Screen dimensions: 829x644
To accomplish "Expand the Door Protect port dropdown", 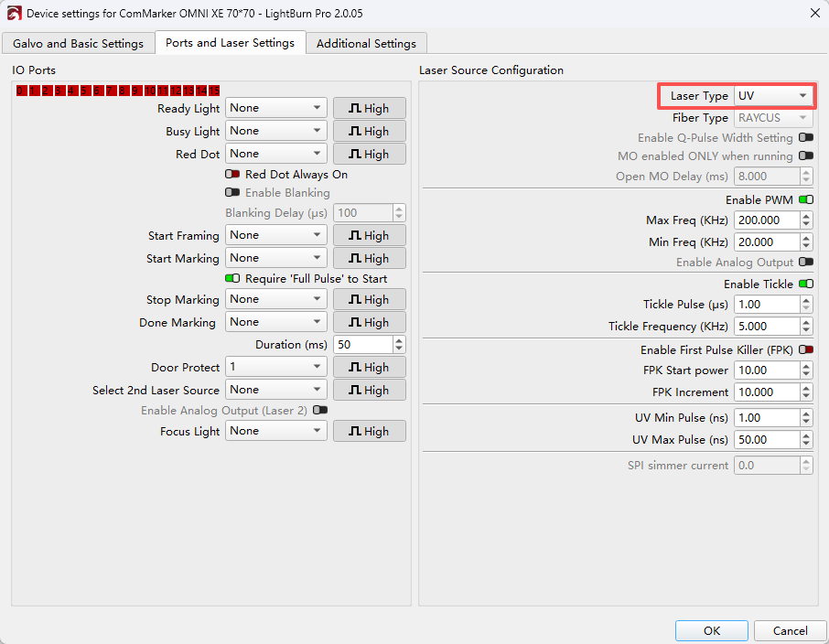I will [275, 368].
